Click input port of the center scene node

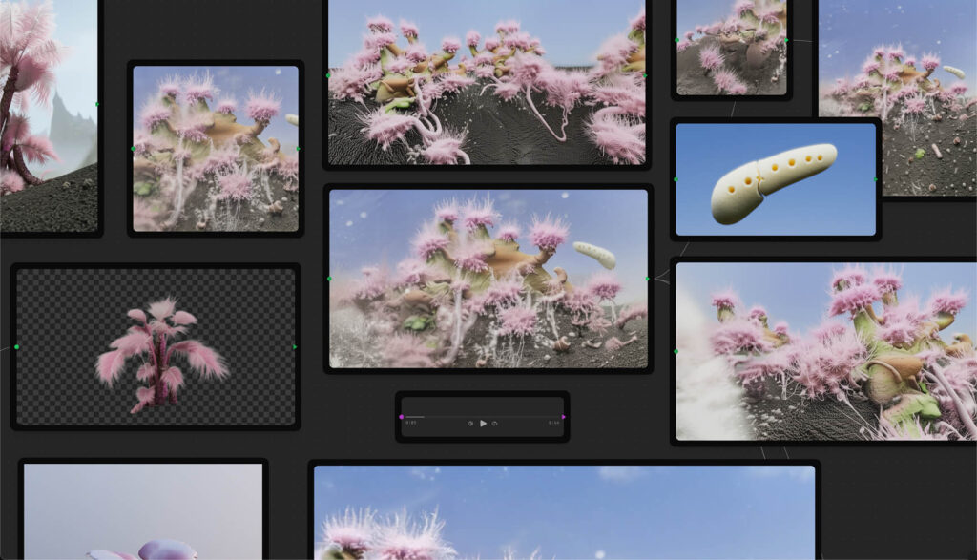(x=329, y=279)
